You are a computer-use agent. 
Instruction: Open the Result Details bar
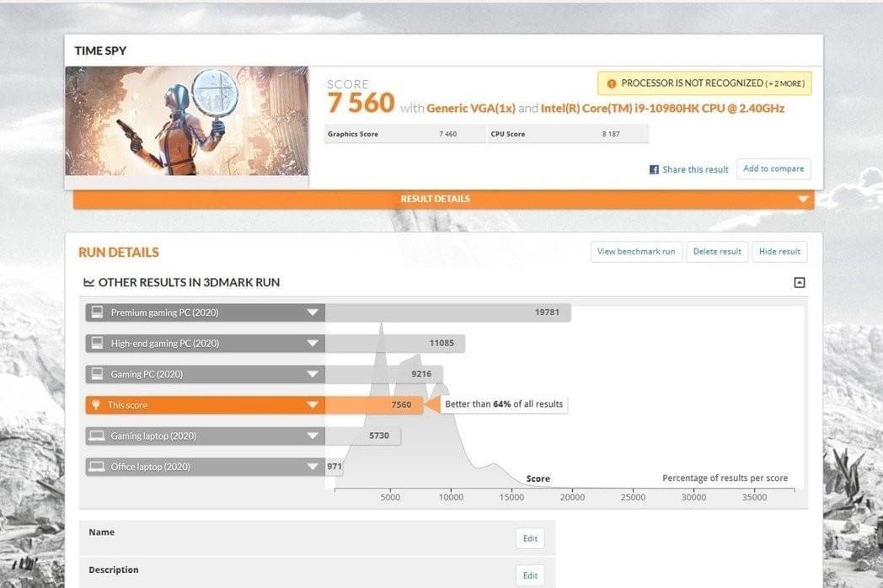(x=444, y=200)
